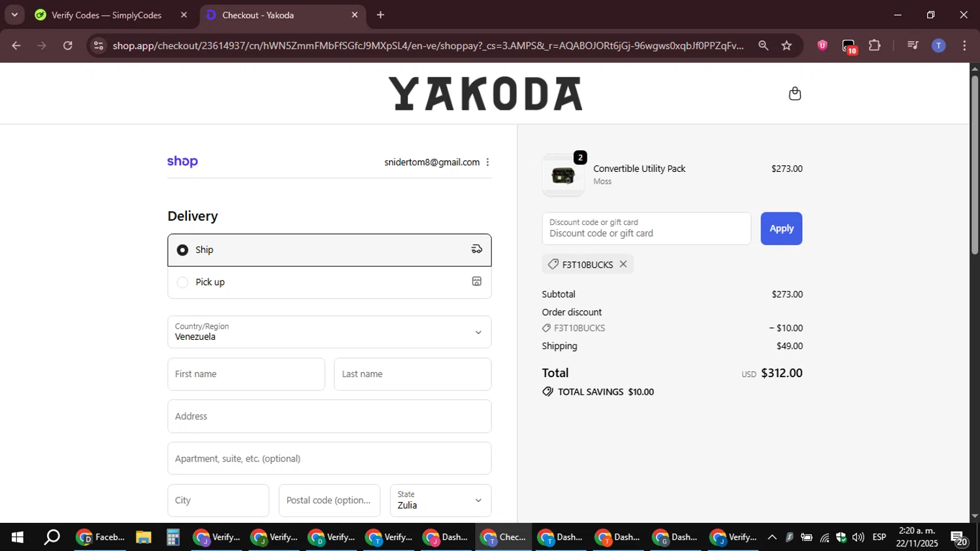980x551 pixels.
Task: Open Chrome profile avatar T
Action: (938, 45)
